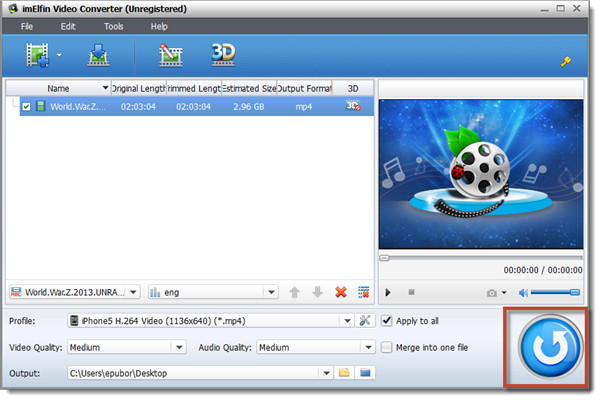Click the Add Video toolbar icon
This screenshot has width=600, height=400.
pos(38,55)
